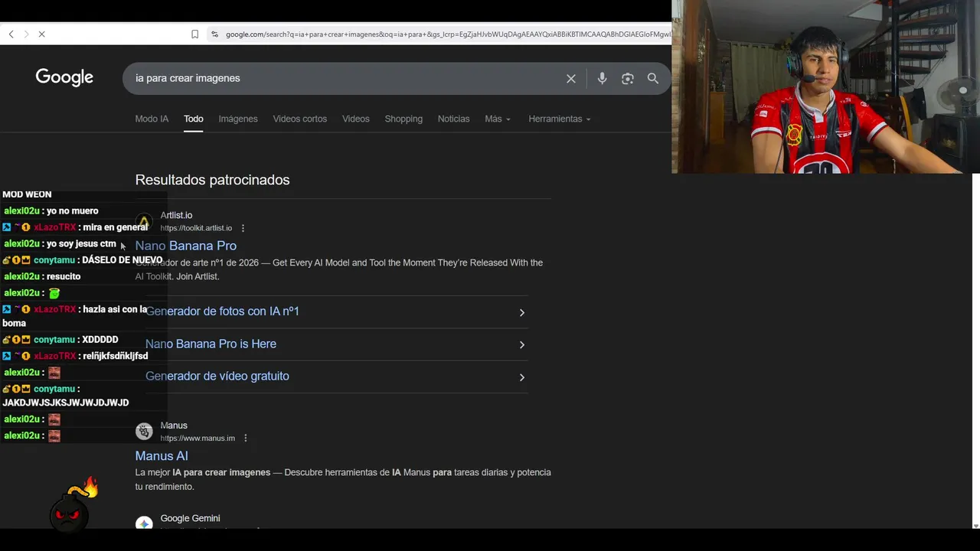Viewport: 980px width, 551px height.
Task: Click chat message 'resucito'
Action: 64,277
